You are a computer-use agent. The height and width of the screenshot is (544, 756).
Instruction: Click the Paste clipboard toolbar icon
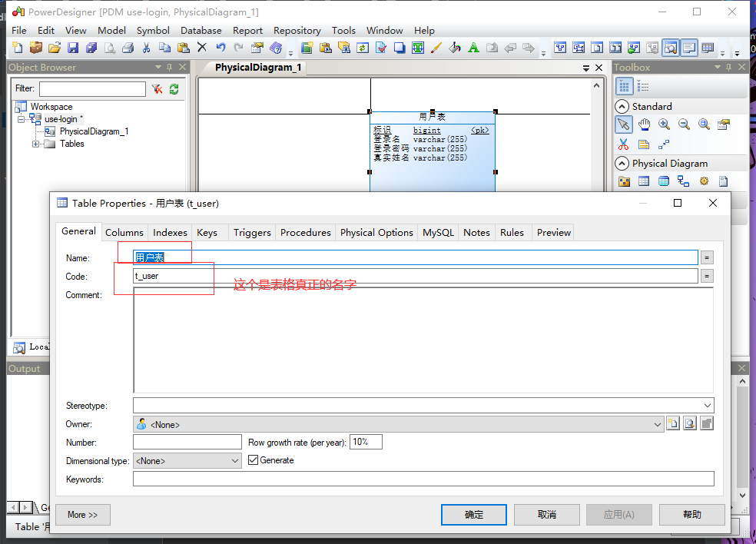click(x=183, y=48)
